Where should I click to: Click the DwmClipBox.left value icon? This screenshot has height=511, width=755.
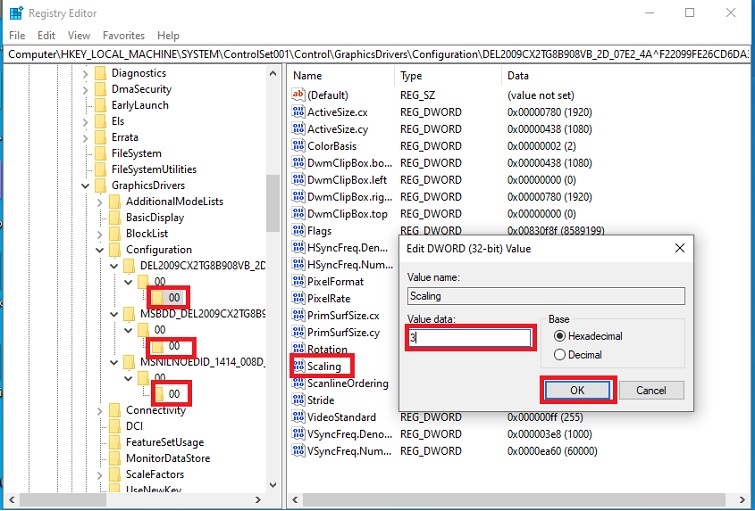coord(299,180)
